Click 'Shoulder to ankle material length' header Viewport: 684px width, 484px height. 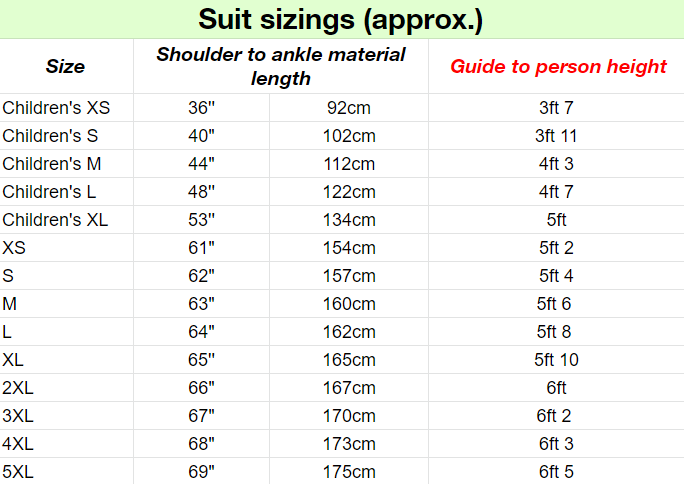click(281, 67)
